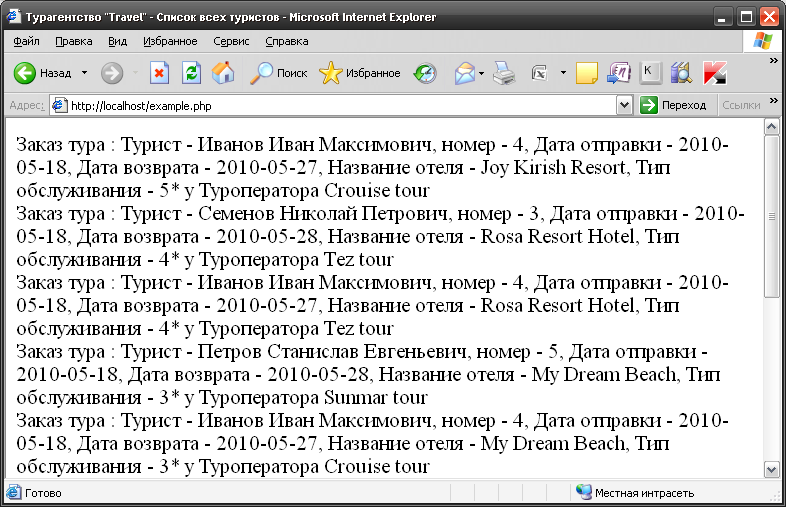Image resolution: width=786 pixels, height=507 pixels.
Task: Click the IE icon in title bar
Action: (14, 17)
